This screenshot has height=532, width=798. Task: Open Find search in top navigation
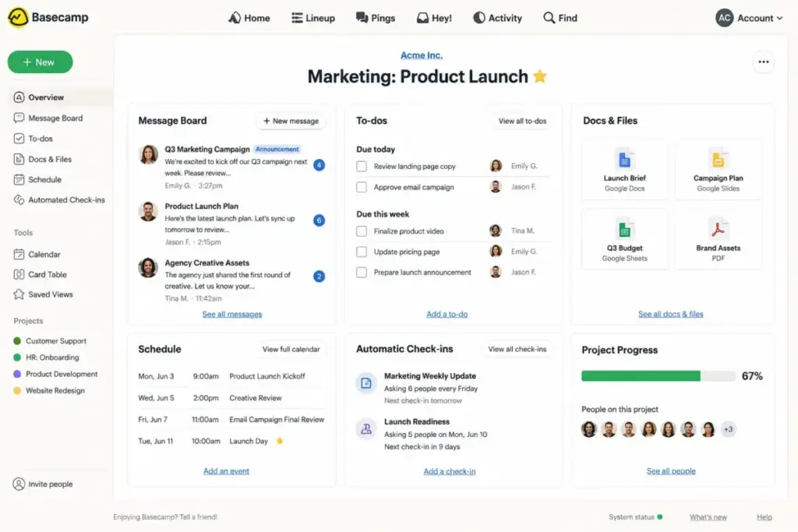pos(560,19)
